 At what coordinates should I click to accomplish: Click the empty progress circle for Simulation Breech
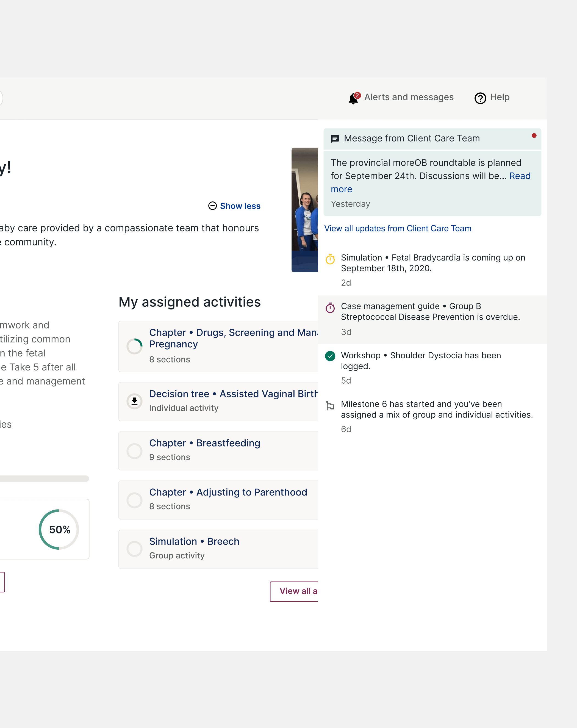[134, 549]
